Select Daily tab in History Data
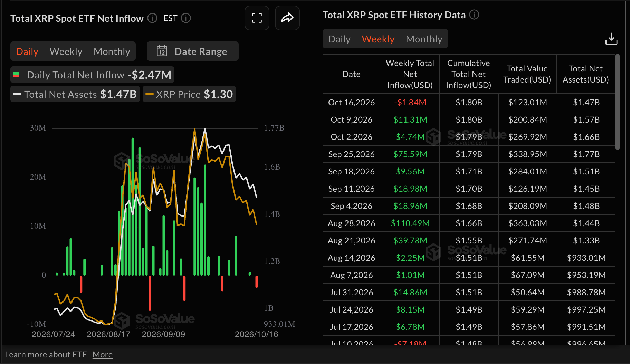 coord(339,39)
